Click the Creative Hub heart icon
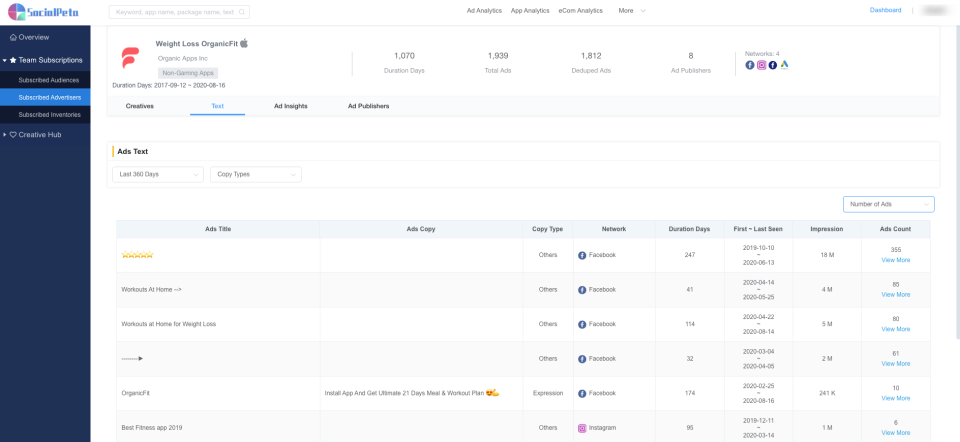960x442 pixels. (13, 135)
